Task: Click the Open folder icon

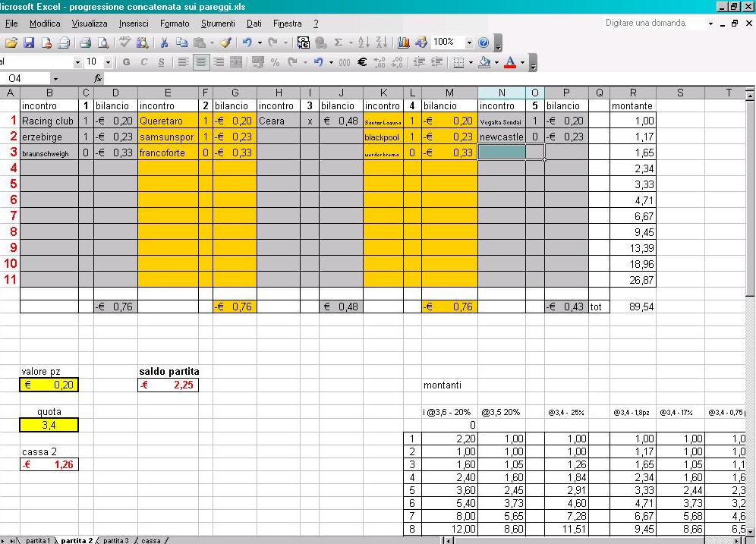Action: (x=11, y=43)
